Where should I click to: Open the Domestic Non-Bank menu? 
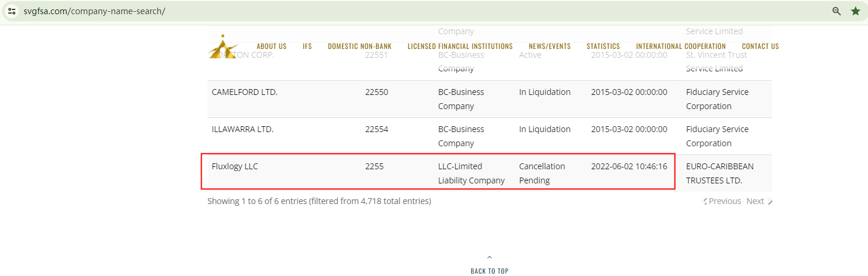click(x=359, y=46)
